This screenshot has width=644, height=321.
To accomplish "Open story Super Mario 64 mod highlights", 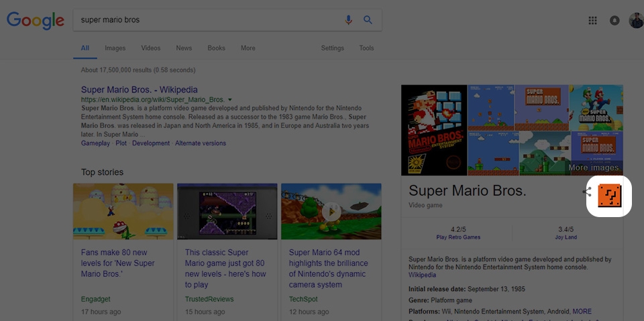I will pos(329,269).
